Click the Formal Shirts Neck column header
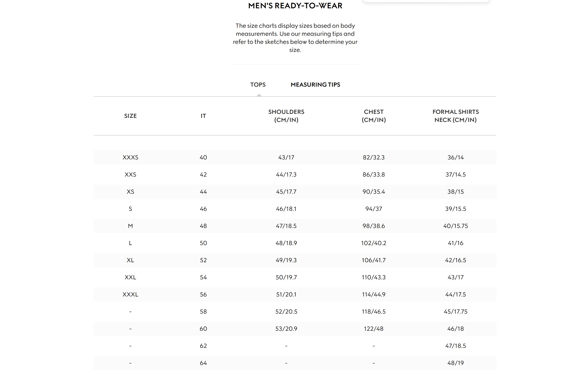This screenshot has width=588, height=370. [x=455, y=116]
